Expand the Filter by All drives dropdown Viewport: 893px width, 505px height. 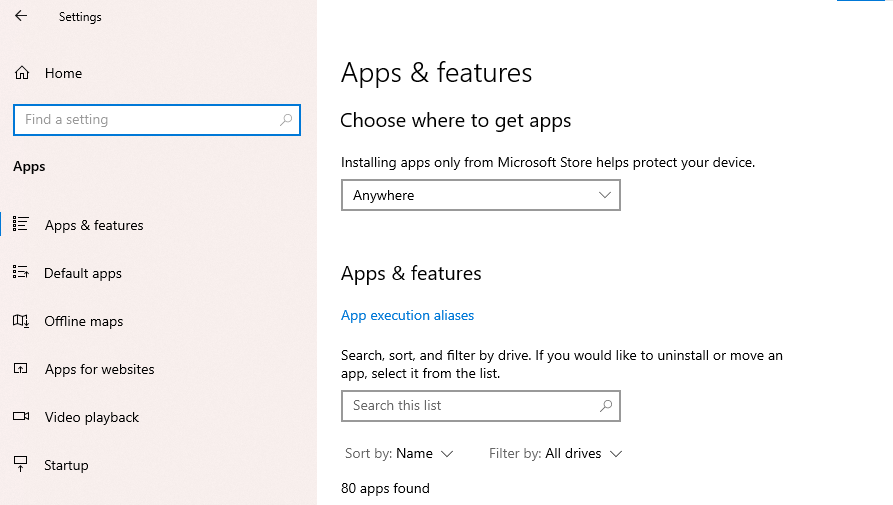555,454
